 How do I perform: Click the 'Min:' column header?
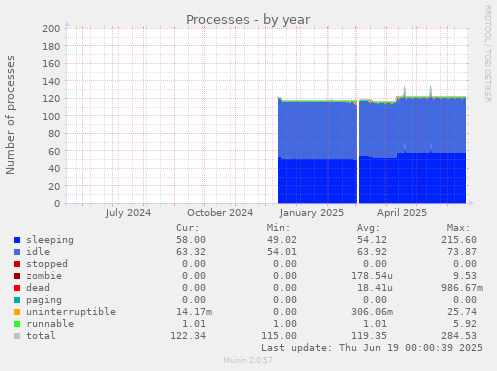click(278, 228)
